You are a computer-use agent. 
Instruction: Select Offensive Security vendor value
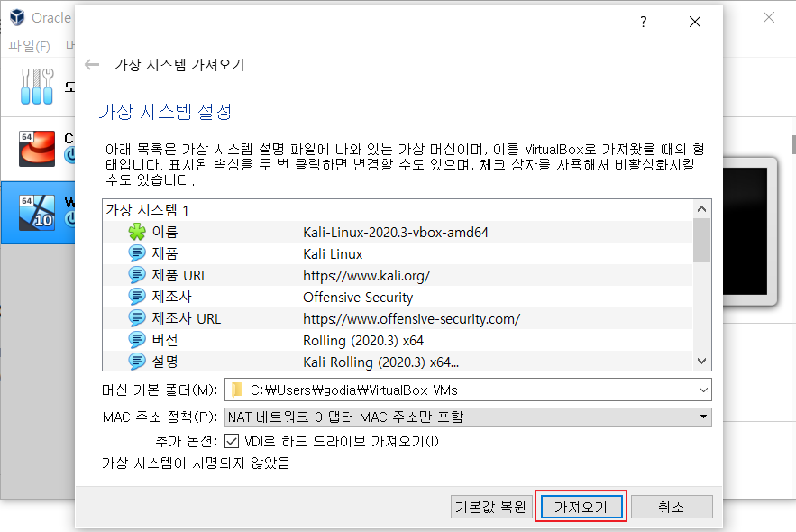(x=358, y=297)
